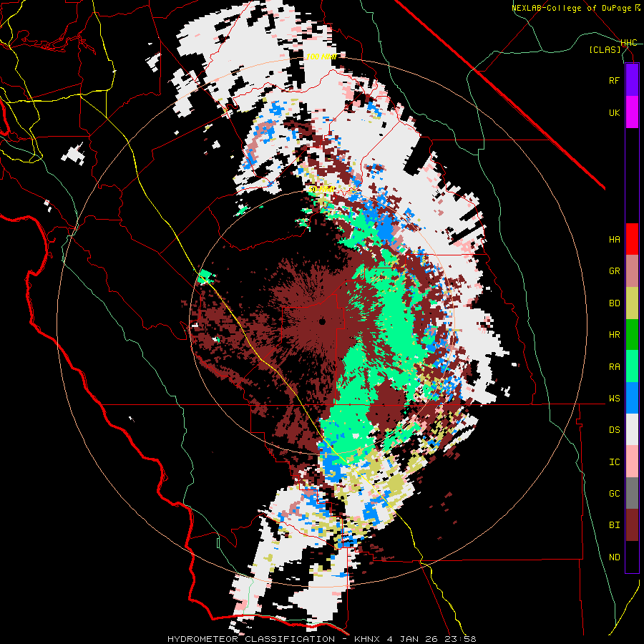Click the WS legend label
The image size is (644, 644).
(x=614, y=398)
